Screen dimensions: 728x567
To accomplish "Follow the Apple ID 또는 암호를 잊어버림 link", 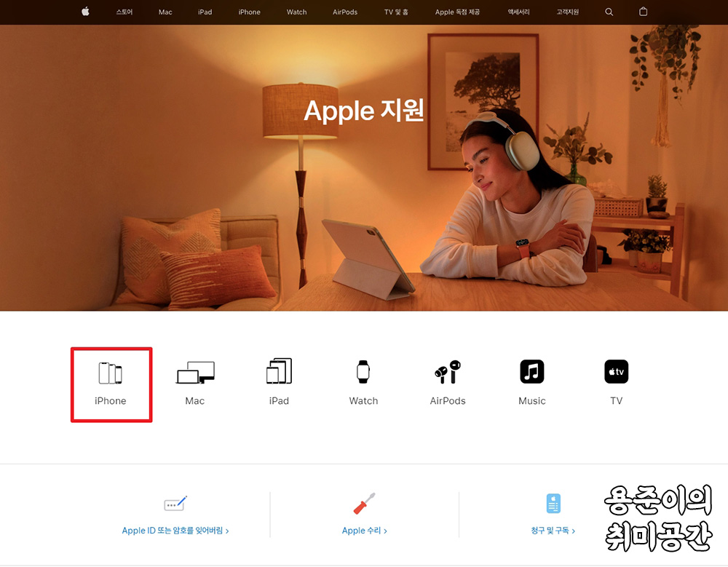I will pos(175,531).
